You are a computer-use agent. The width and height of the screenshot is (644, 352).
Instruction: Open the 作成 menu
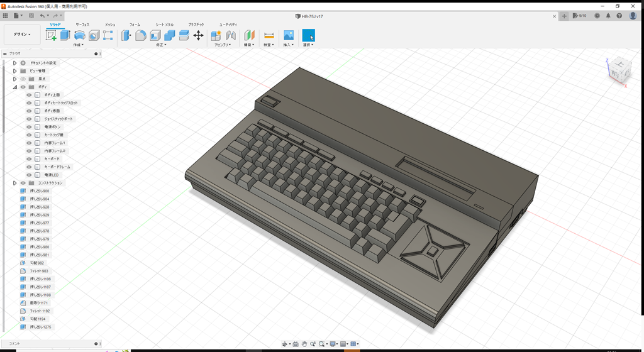pos(79,45)
